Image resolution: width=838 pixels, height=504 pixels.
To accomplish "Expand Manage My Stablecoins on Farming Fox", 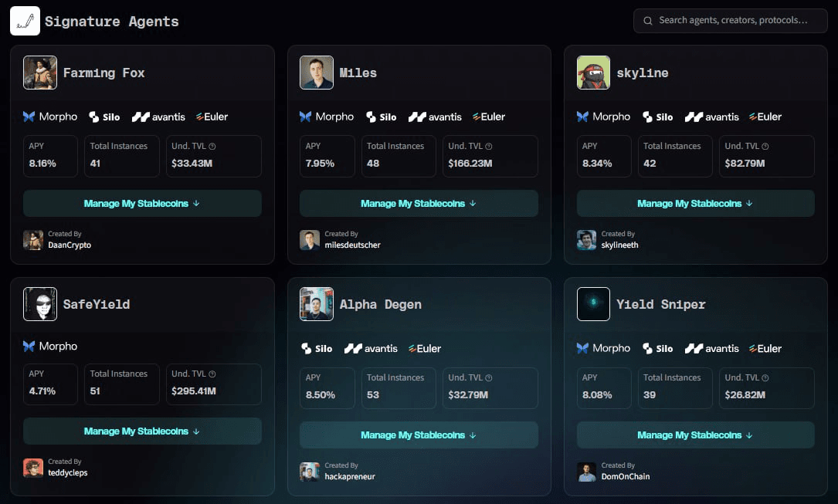I will point(142,204).
